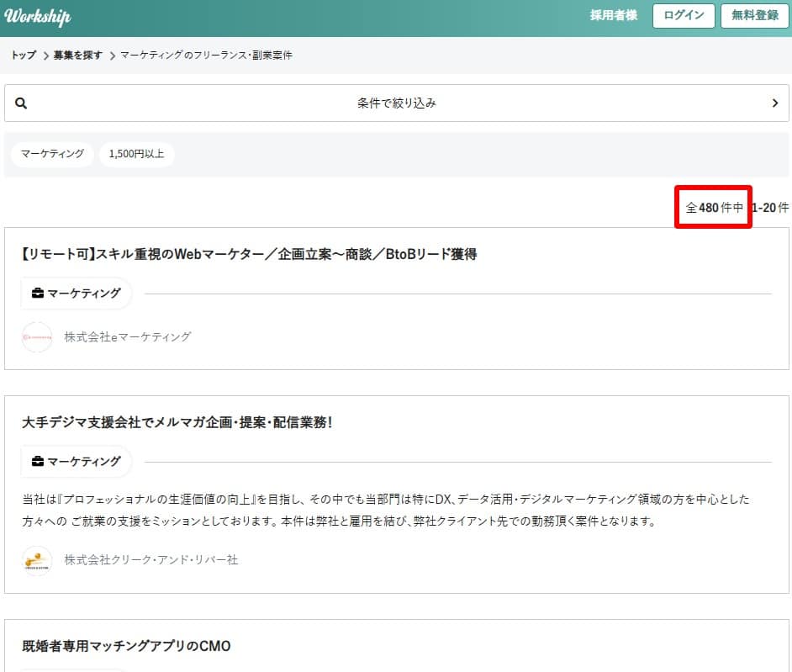This screenshot has width=792, height=672.
Task: Click the magnifying glass search icon
Action: [21, 103]
